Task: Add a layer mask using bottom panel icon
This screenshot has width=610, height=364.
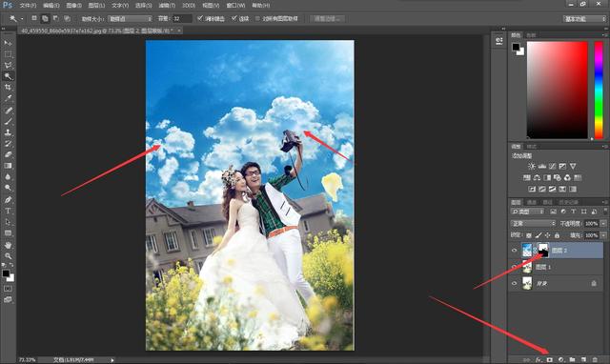Action: pos(550,360)
